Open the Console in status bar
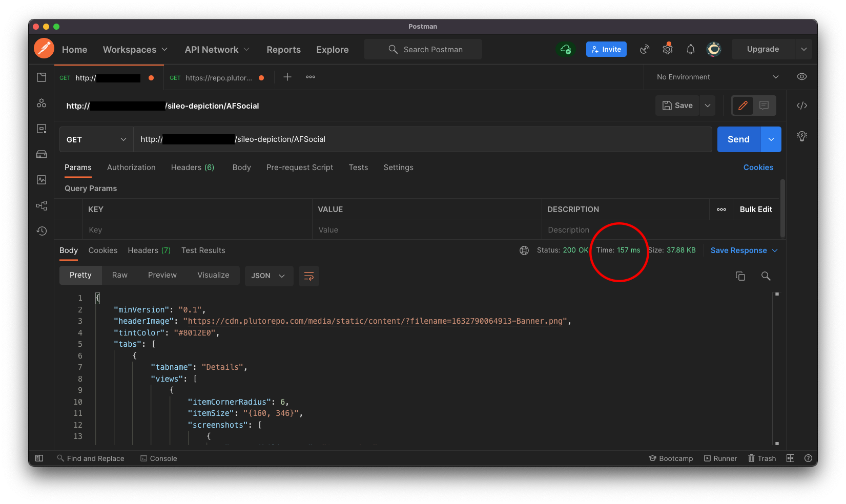This screenshot has width=846, height=504. click(159, 458)
